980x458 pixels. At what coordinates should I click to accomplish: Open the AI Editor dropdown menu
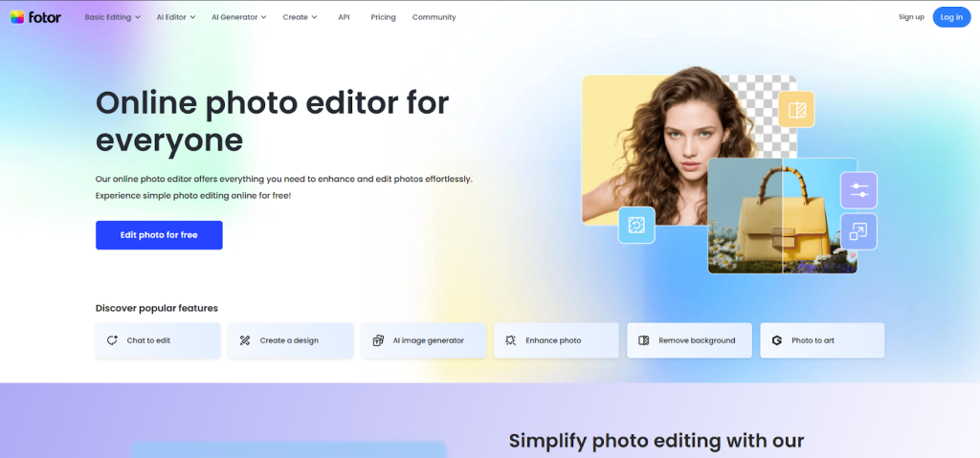coord(176,17)
